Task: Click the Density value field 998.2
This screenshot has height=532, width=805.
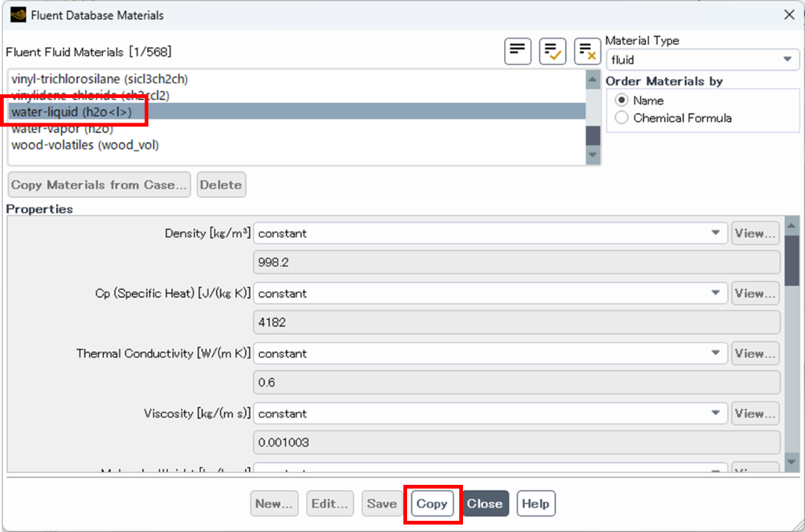Action: point(516,262)
